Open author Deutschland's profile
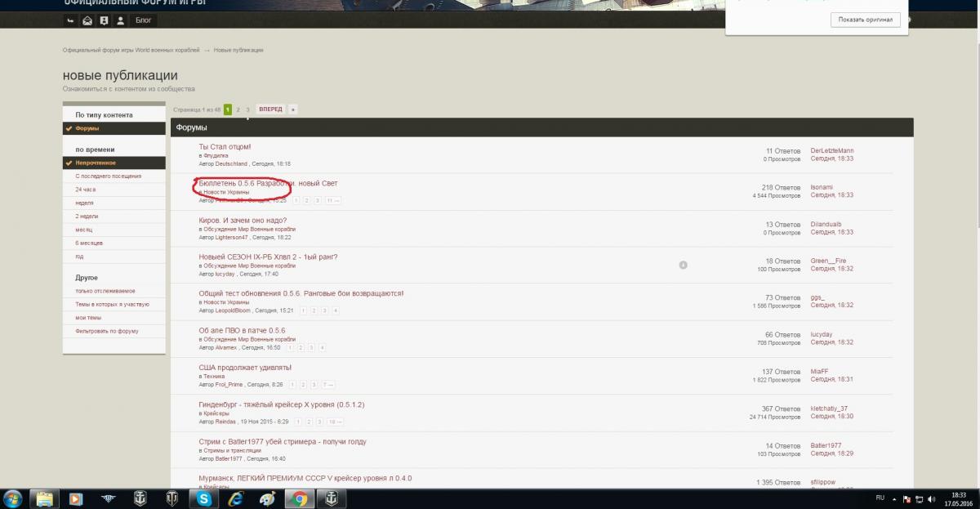The width and height of the screenshot is (980, 509). [x=231, y=164]
